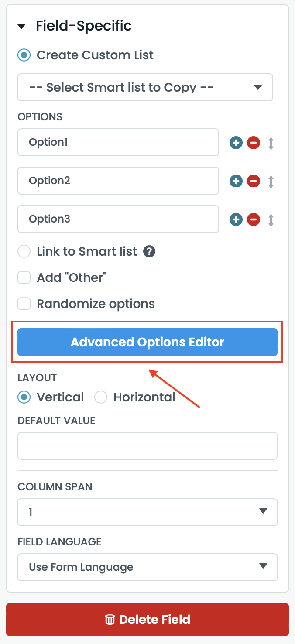Add a new option after Option2

click(x=236, y=181)
